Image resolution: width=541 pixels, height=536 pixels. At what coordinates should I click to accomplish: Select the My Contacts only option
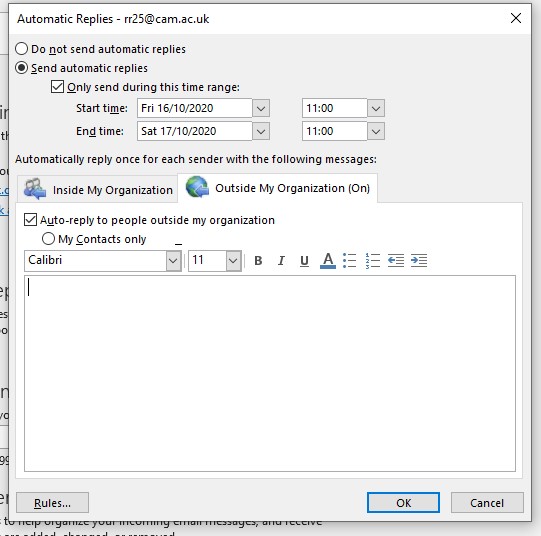click(48, 239)
